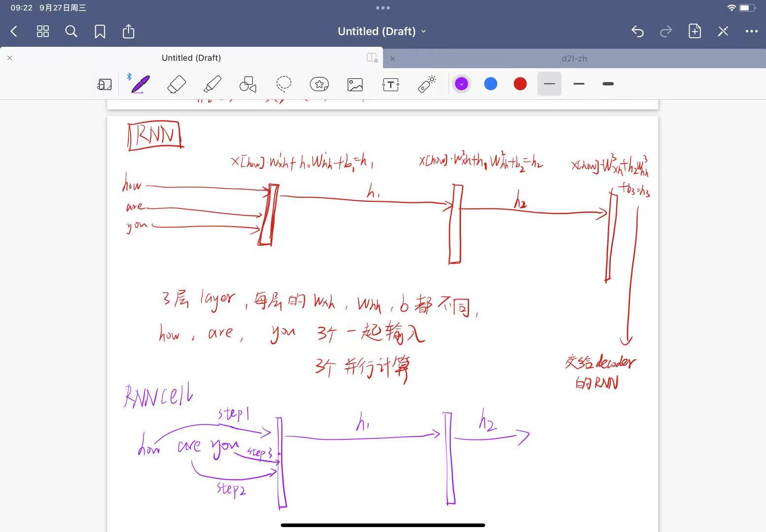The image size is (766, 532).
Task: Select the Text box tool
Action: [x=390, y=85]
